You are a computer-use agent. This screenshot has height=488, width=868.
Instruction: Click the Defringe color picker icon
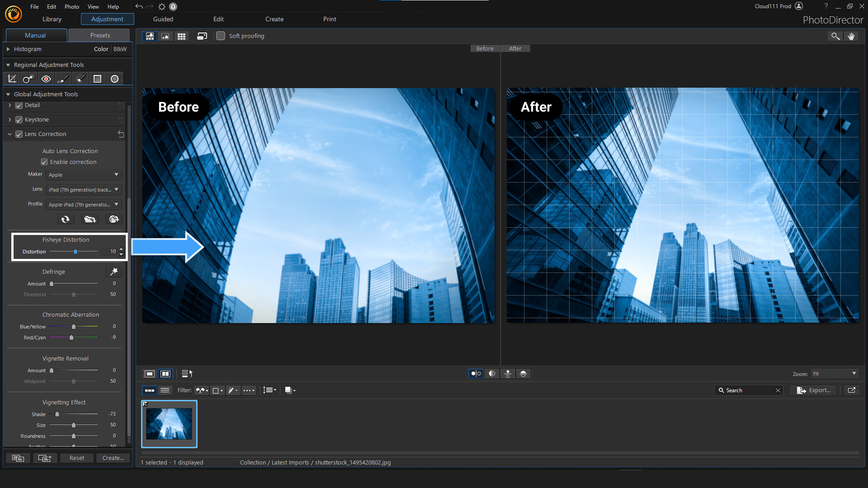point(113,272)
